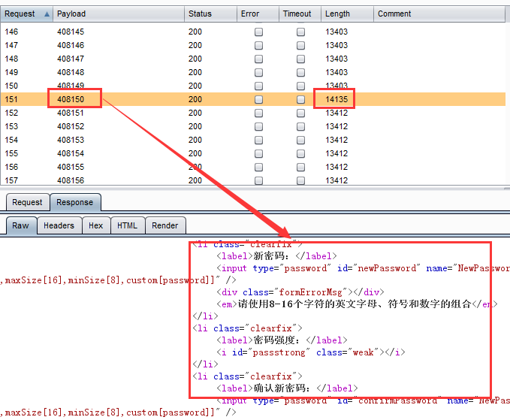Image resolution: width=510 pixels, height=420 pixels.
Task: Click the 确认新密码 label text
Action: tap(279, 388)
